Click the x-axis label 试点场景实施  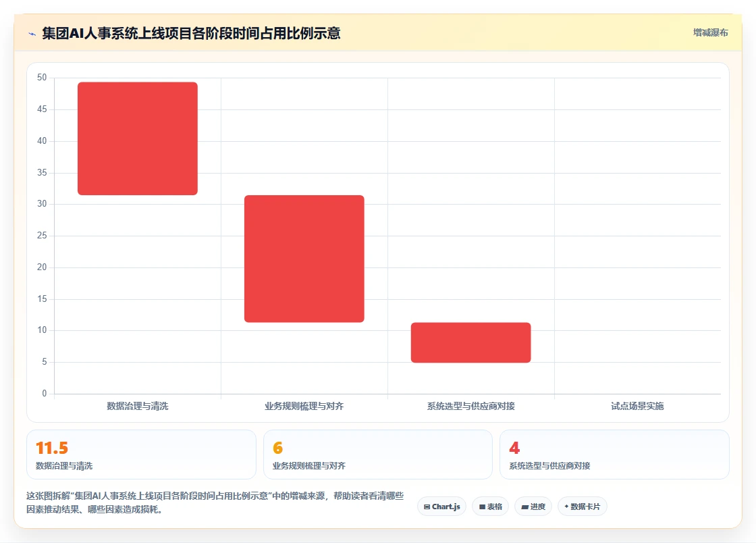point(637,406)
